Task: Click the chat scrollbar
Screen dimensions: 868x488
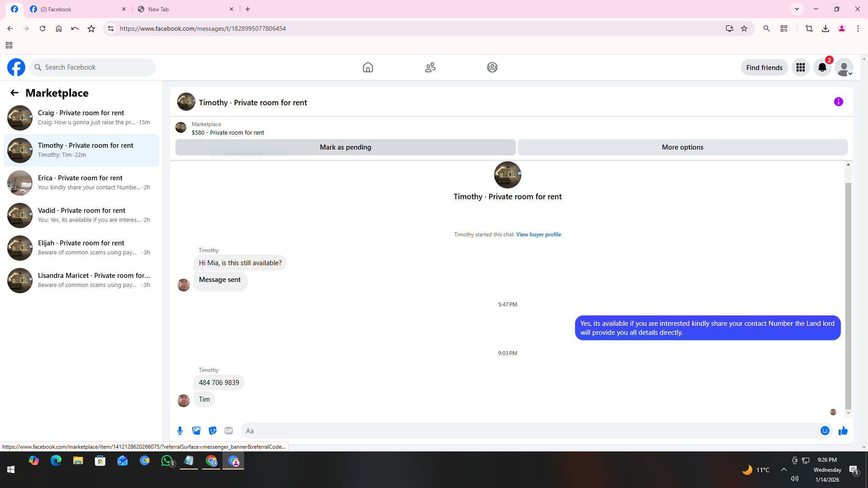Action: pyautogui.click(x=848, y=294)
